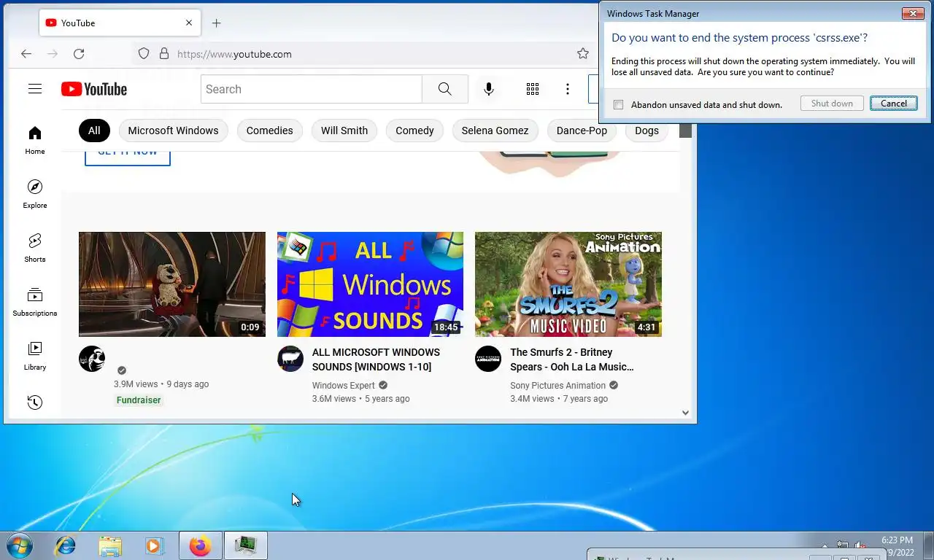The width and height of the screenshot is (934, 560).
Task: Start voice search with microphone icon
Action: [x=489, y=89]
